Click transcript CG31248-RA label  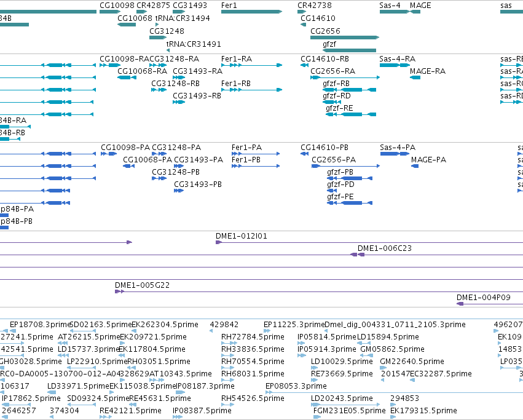point(174,59)
